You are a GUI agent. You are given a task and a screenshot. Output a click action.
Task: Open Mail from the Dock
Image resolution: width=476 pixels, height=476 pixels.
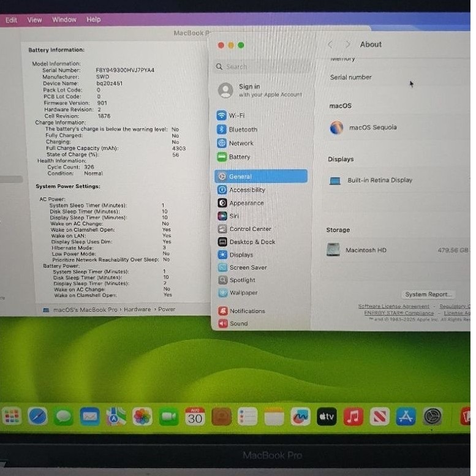(x=90, y=416)
